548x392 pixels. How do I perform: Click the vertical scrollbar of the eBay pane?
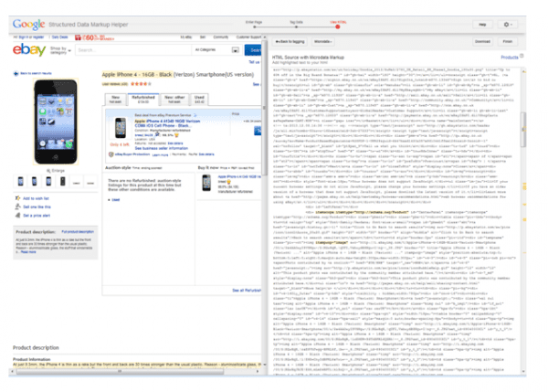265,109
